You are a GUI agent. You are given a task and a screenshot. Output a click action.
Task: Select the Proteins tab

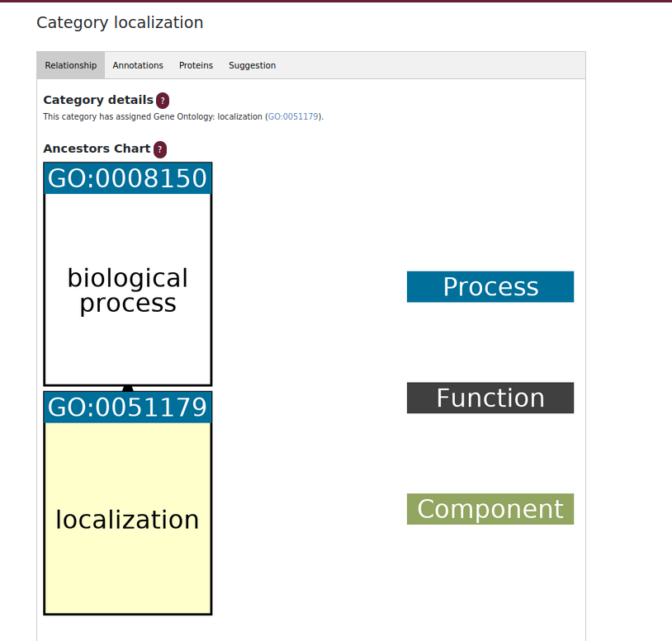pyautogui.click(x=196, y=65)
